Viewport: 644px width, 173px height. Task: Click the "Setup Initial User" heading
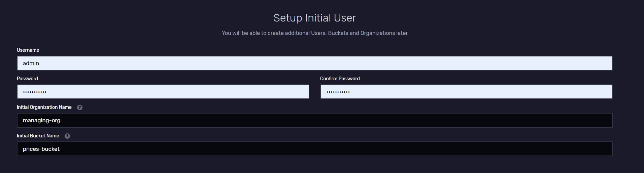314,18
